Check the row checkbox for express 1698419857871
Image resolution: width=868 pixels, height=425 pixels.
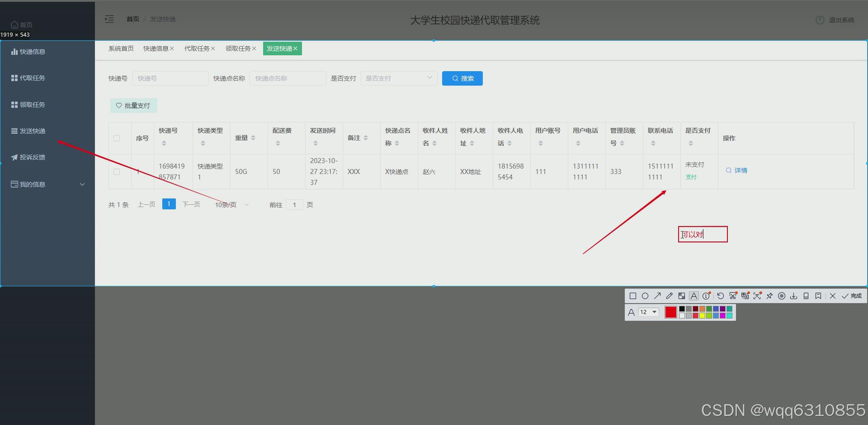[117, 172]
